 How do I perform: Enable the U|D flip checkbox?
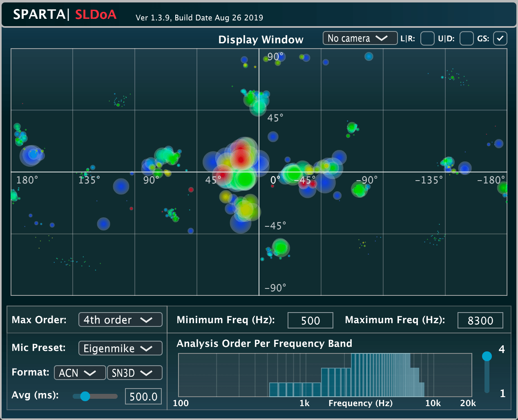[x=466, y=38]
